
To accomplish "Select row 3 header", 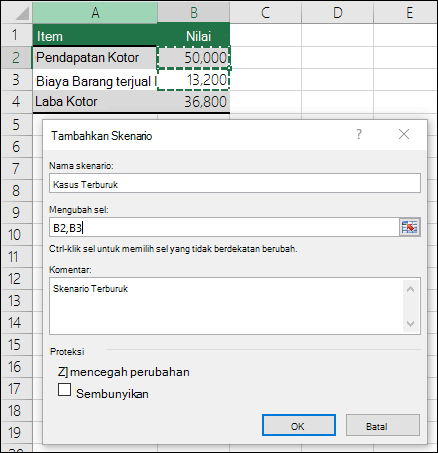I will (17, 80).
